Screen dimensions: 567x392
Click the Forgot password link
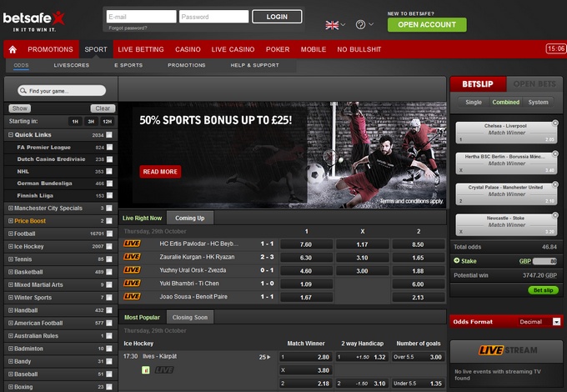(x=128, y=28)
